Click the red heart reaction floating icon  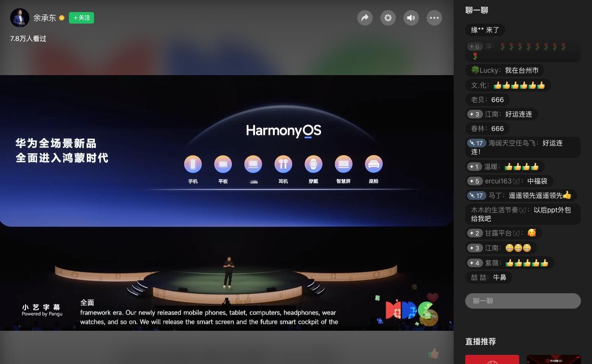(x=432, y=298)
